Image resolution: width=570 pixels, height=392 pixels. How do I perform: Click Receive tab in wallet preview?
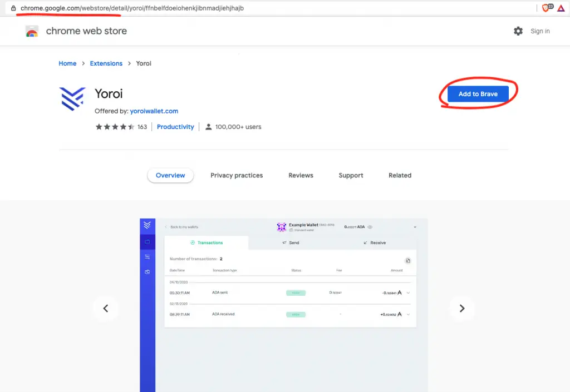(x=375, y=243)
